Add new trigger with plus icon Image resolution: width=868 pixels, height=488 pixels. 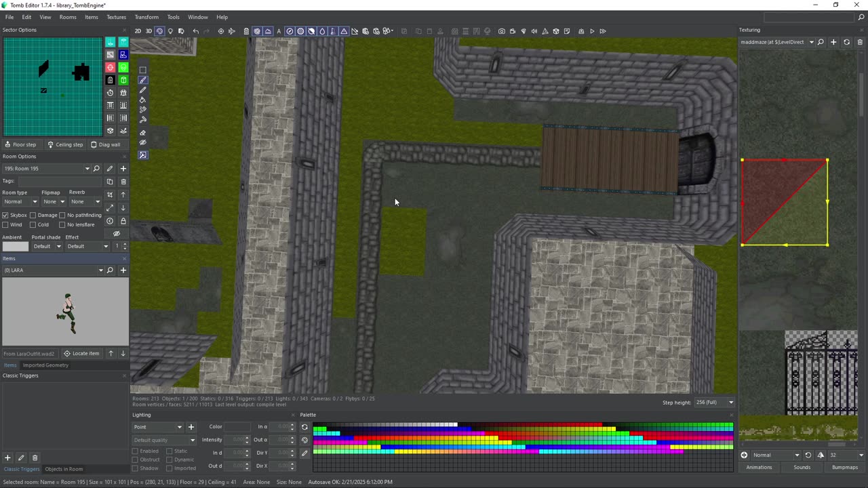7,457
